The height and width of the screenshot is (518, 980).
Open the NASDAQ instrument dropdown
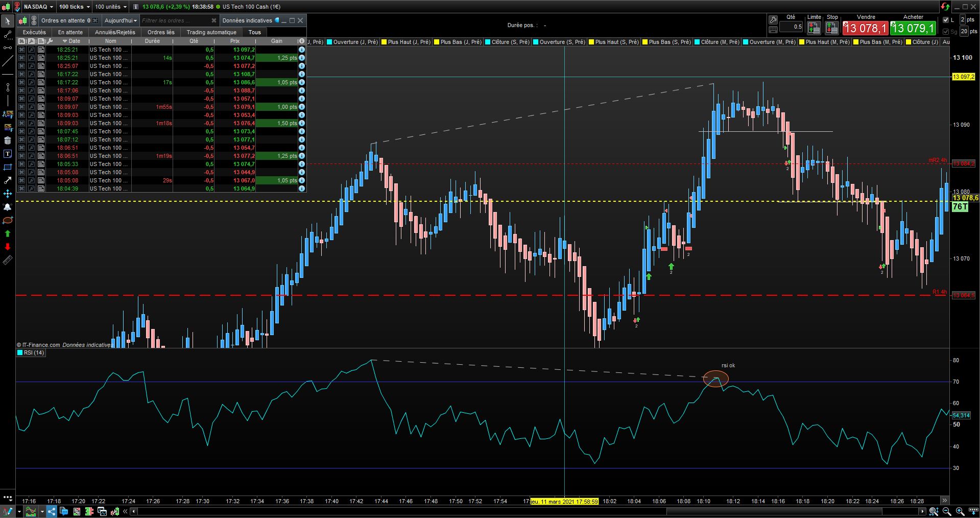[38, 7]
